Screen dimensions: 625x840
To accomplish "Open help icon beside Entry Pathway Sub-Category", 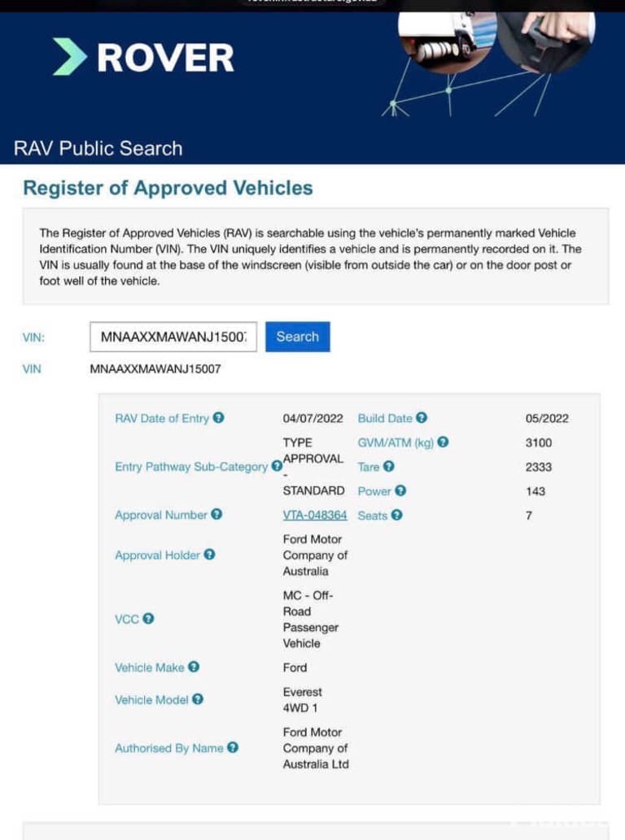I will point(277,466).
